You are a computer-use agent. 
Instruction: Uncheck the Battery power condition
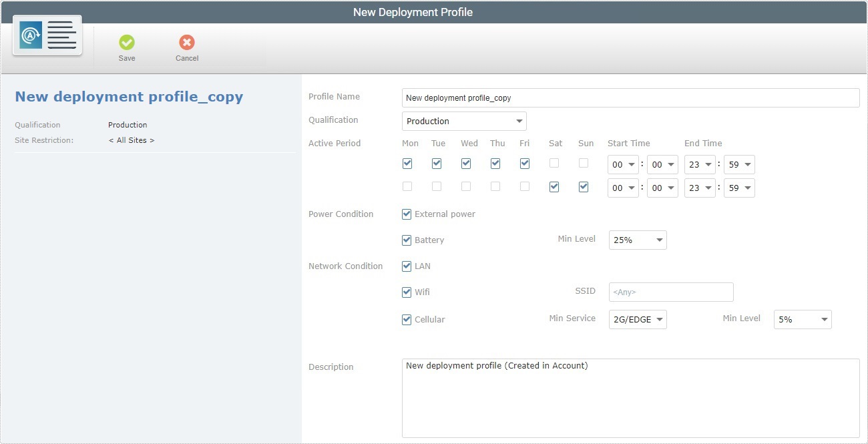pos(406,240)
